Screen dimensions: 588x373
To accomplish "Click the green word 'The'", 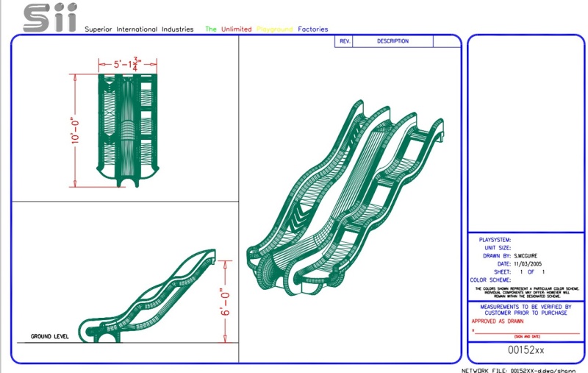I will 211,29.
